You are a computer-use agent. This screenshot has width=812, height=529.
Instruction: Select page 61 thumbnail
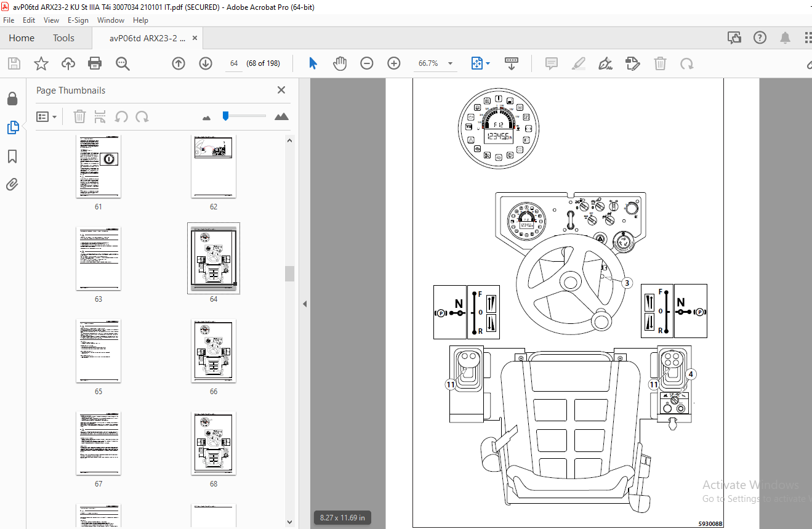coord(98,167)
